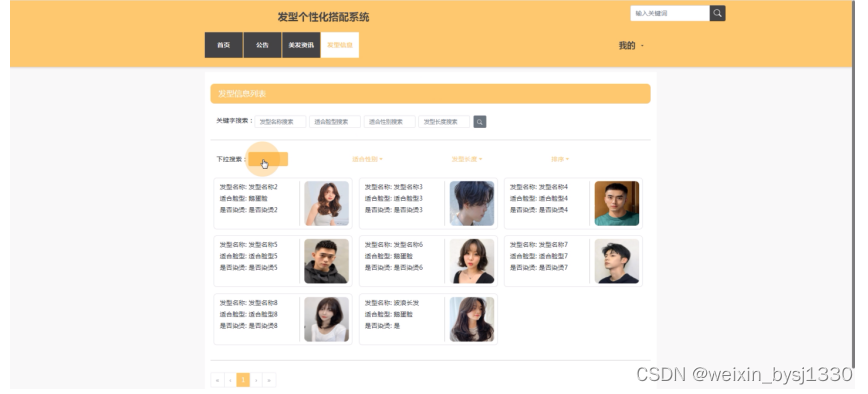
Task: Click the text 发型名称: 波浪长发
Action: click(392, 303)
